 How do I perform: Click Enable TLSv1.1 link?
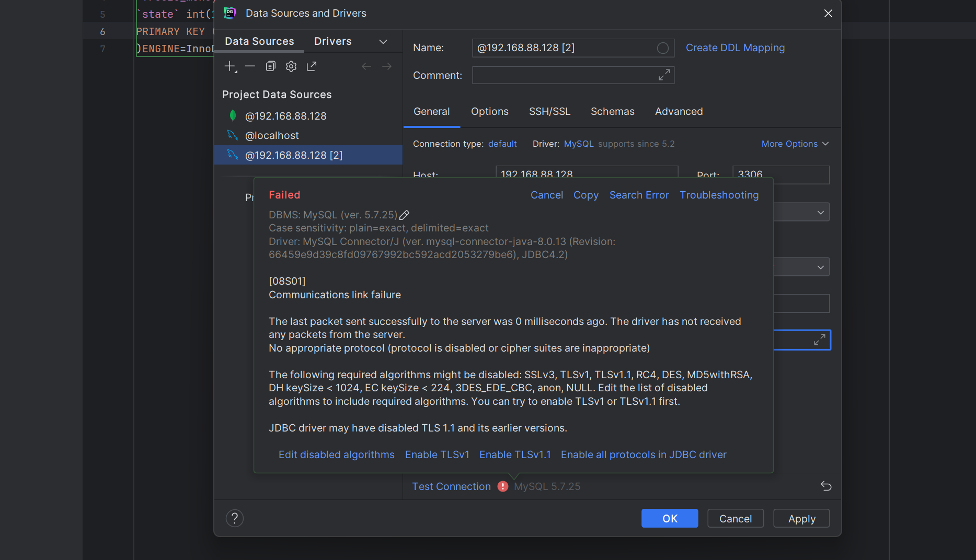click(x=515, y=454)
